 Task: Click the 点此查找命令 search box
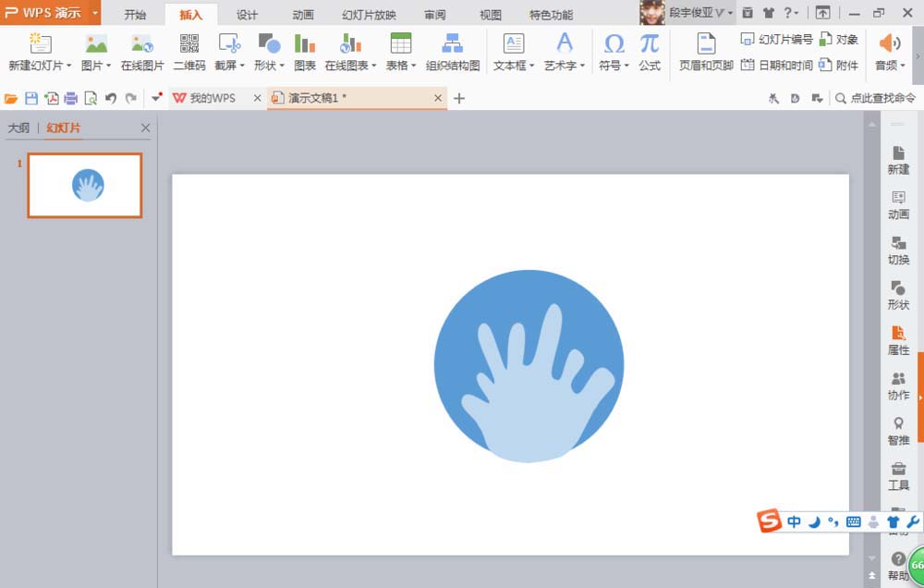pyautogui.click(x=876, y=99)
